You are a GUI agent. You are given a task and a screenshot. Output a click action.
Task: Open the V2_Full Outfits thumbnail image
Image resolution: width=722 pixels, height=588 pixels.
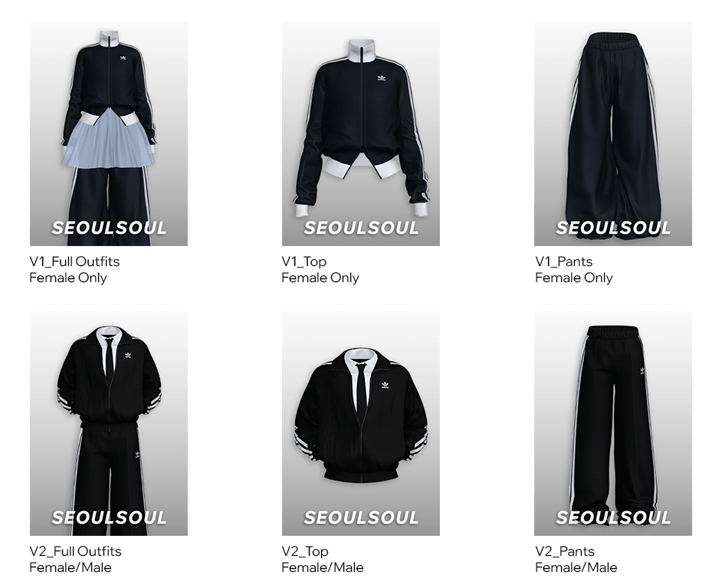(109, 423)
